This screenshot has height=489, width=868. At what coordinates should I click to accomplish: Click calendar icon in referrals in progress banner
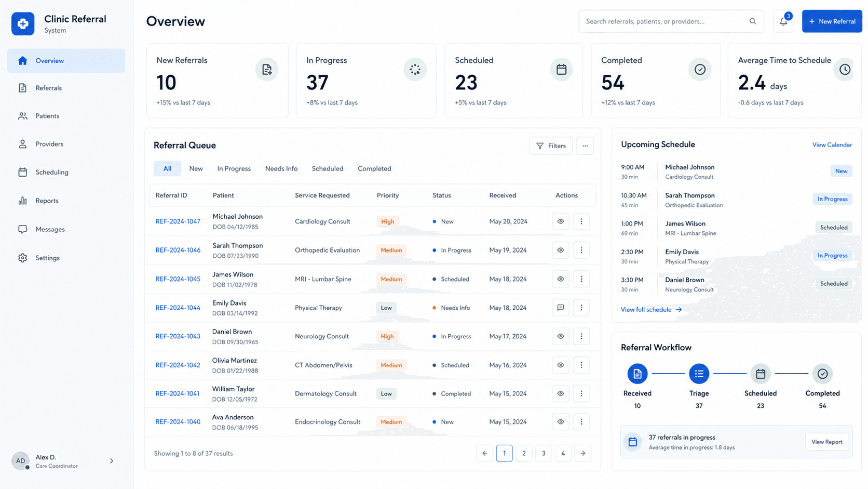point(633,442)
